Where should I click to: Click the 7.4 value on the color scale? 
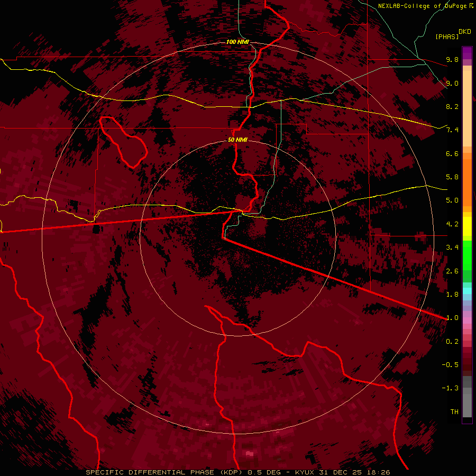pos(452,130)
